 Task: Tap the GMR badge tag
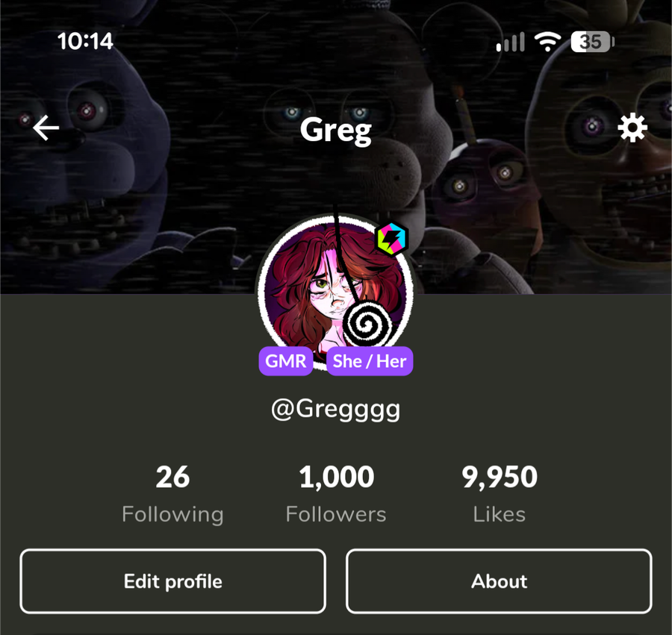285,361
